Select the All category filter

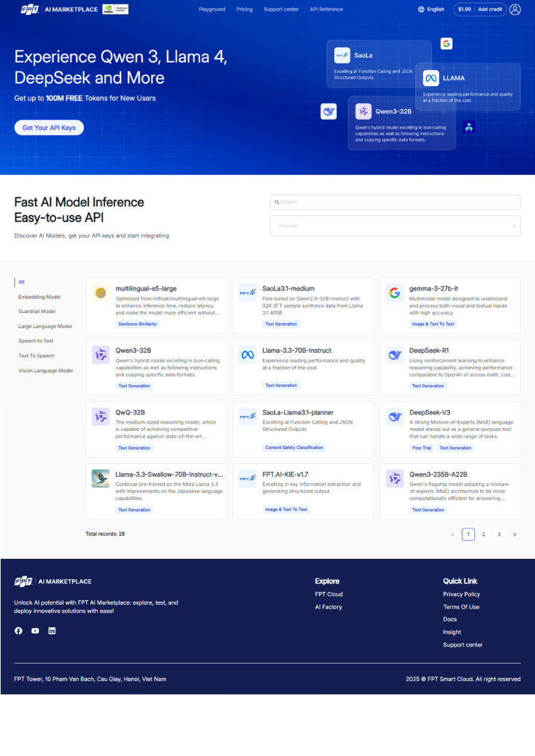point(22,282)
